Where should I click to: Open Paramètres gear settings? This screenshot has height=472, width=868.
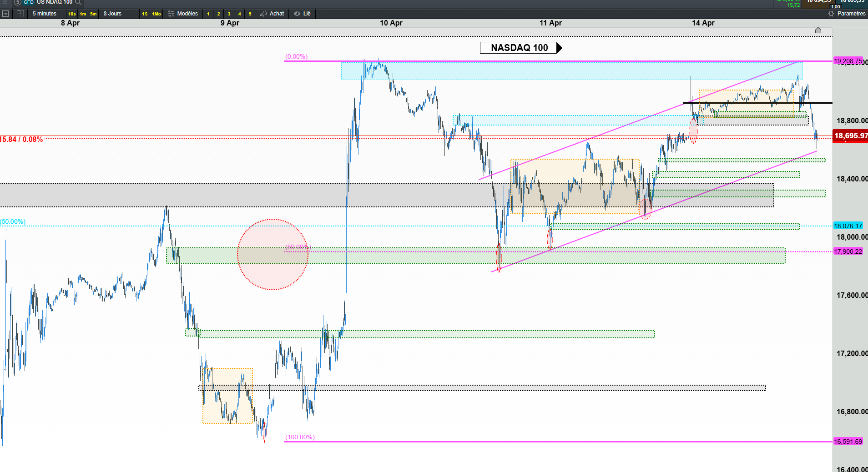pos(847,14)
